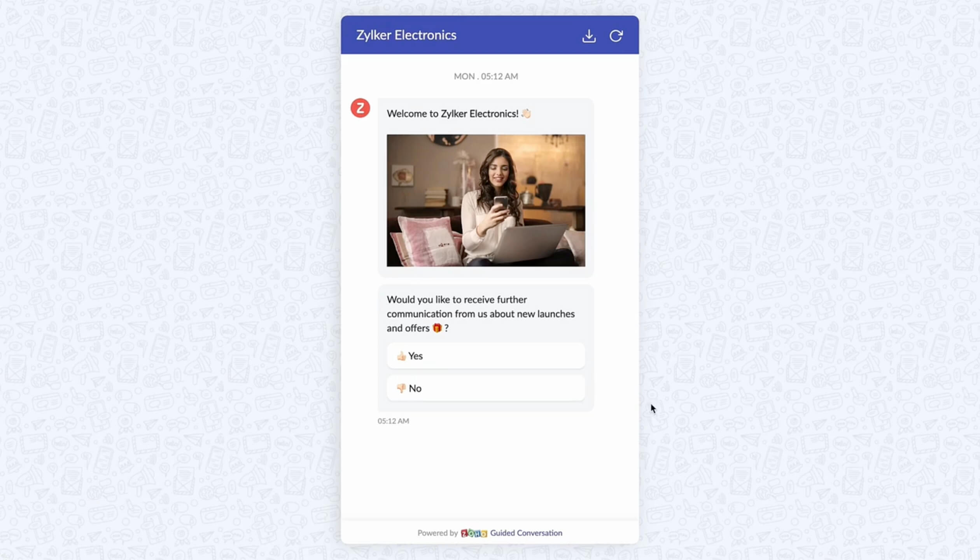Open the Guided Conversation link
The width and height of the screenshot is (980, 560).
pos(526,533)
